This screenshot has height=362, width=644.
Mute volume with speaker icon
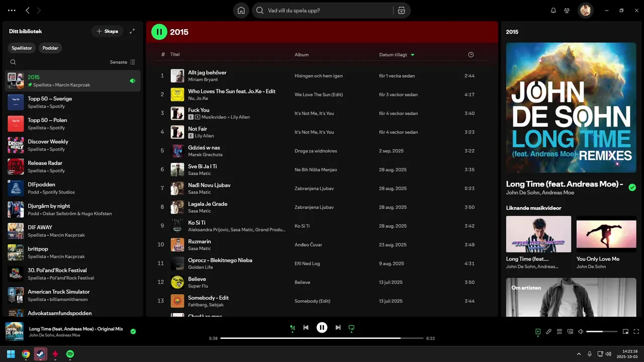coord(581,331)
